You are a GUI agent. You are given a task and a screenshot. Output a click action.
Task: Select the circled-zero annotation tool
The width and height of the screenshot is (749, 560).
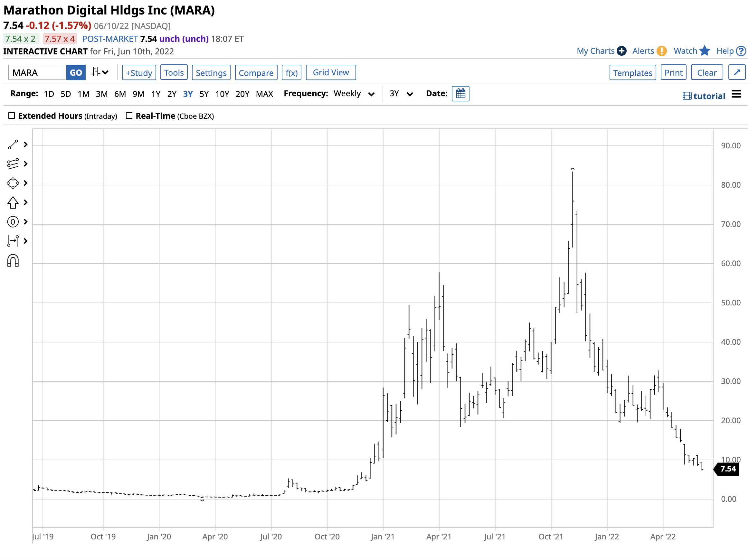(13, 222)
